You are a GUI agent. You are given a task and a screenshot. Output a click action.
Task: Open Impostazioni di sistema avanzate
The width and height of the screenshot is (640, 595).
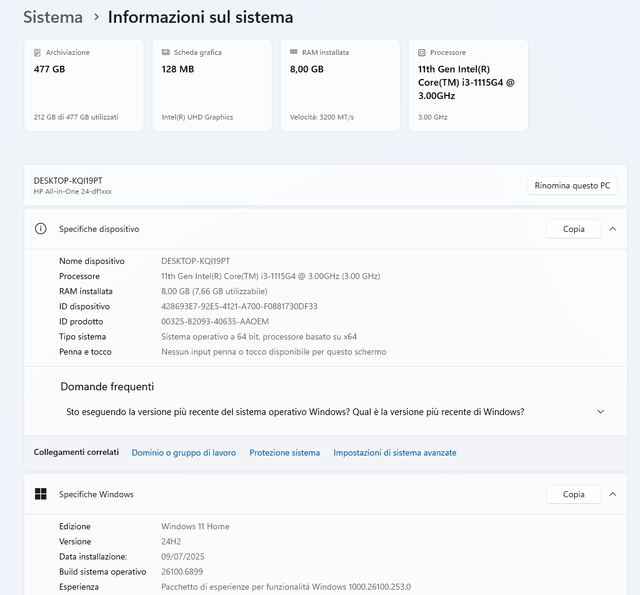pos(395,453)
